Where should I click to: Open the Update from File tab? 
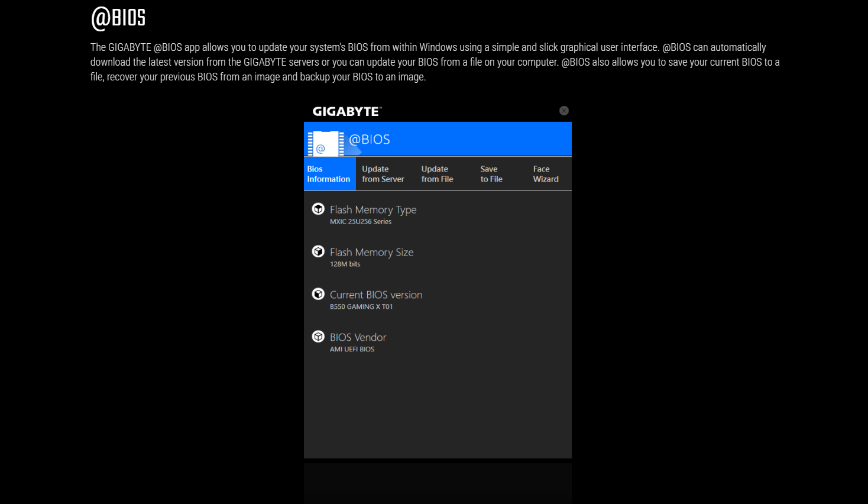tap(438, 174)
